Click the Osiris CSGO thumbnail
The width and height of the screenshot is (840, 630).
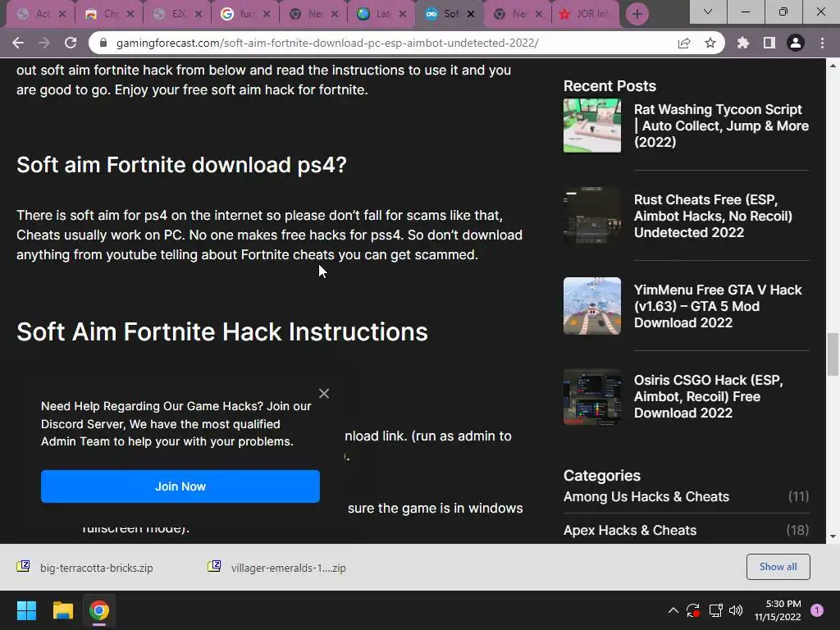coord(592,397)
